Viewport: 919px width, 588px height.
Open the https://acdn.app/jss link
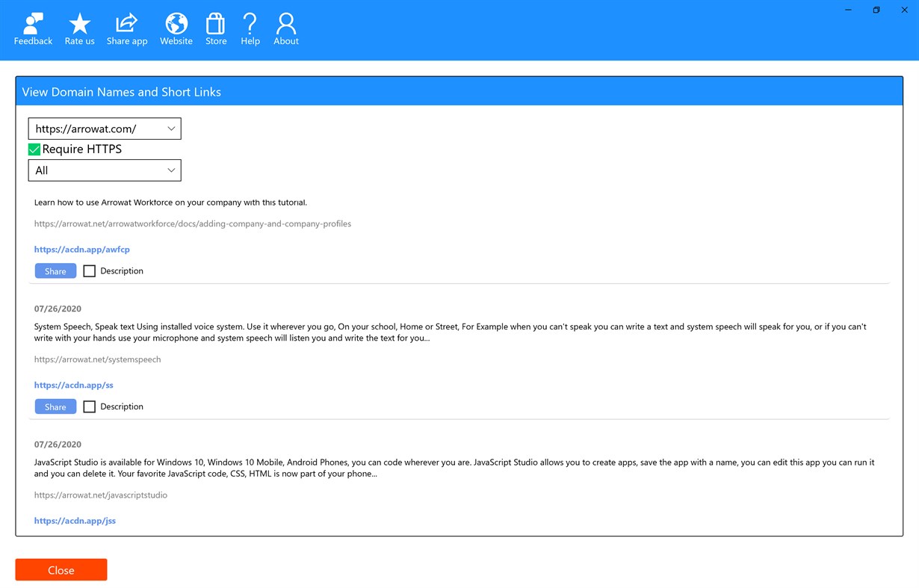[x=75, y=521]
